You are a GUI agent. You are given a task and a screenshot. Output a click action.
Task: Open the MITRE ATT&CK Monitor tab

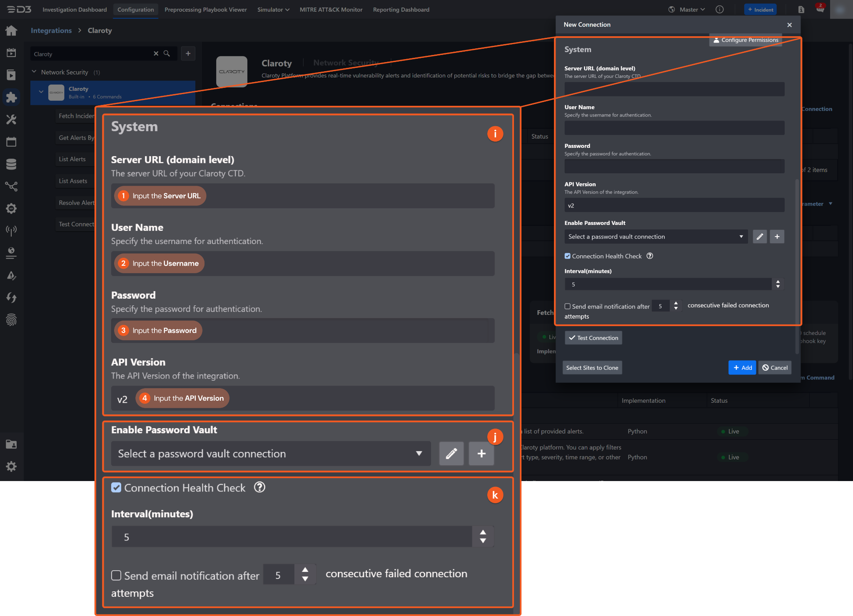pos(331,10)
